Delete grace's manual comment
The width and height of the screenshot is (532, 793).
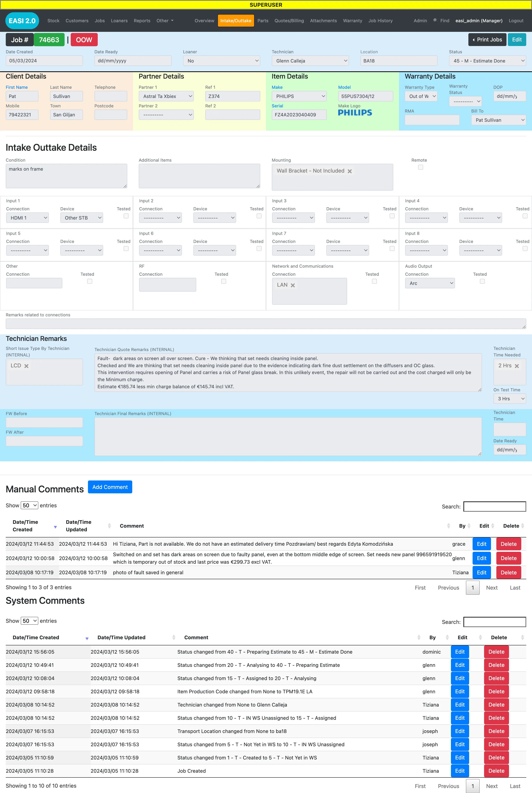point(508,544)
